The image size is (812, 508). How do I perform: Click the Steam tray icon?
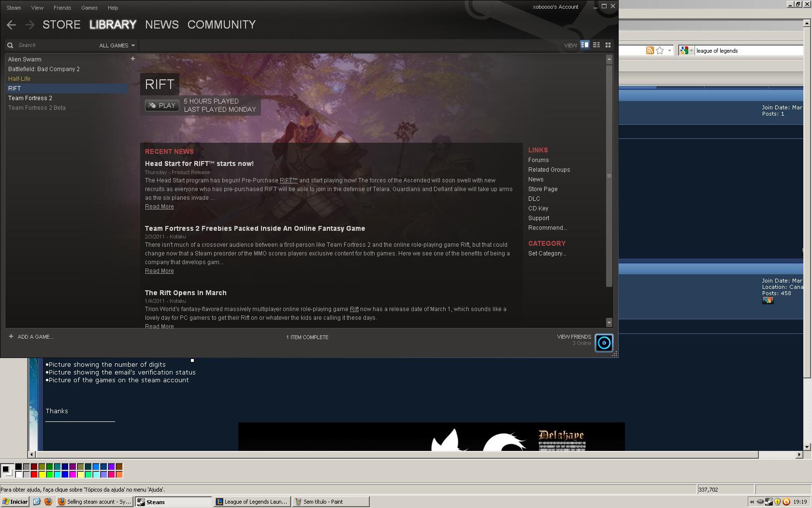tap(769, 502)
